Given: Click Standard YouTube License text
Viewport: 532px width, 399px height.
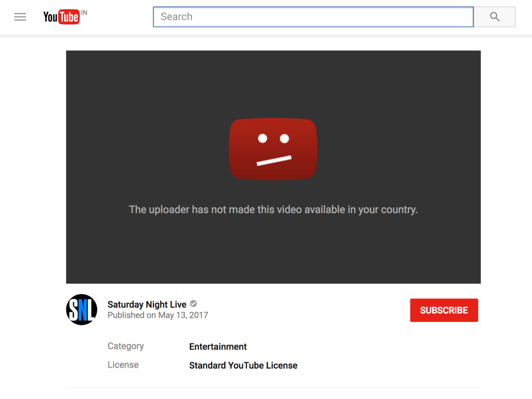Looking at the screenshot, I should [x=243, y=366].
